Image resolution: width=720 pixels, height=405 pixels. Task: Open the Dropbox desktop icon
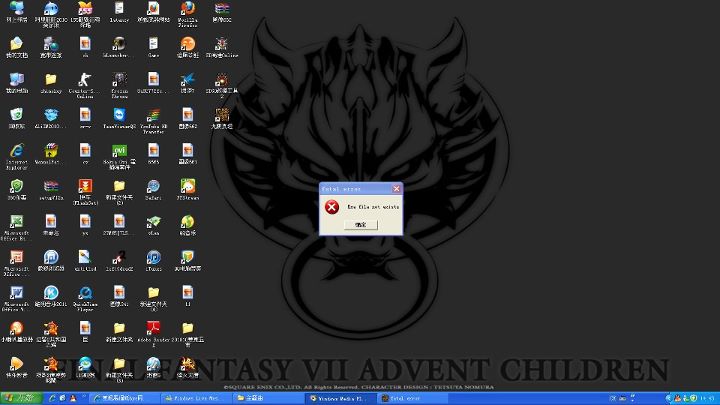(51, 116)
